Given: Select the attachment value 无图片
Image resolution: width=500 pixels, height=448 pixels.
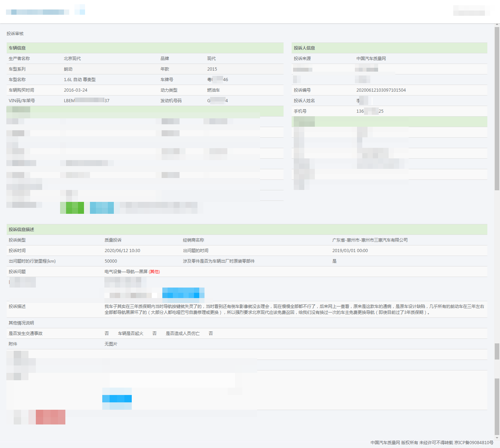Looking at the screenshot, I should (111, 344).
